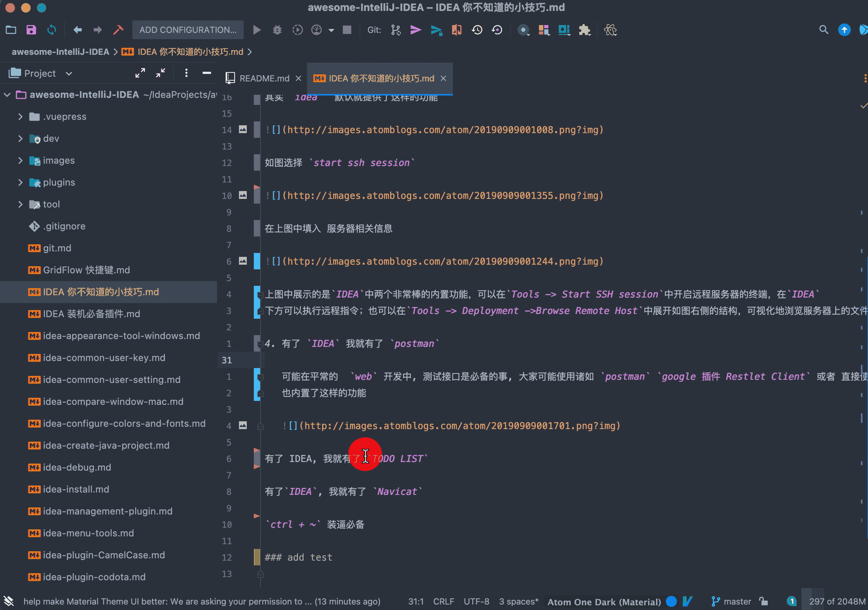
Task: Open the Search Everywhere magnifier
Action: click(x=823, y=30)
